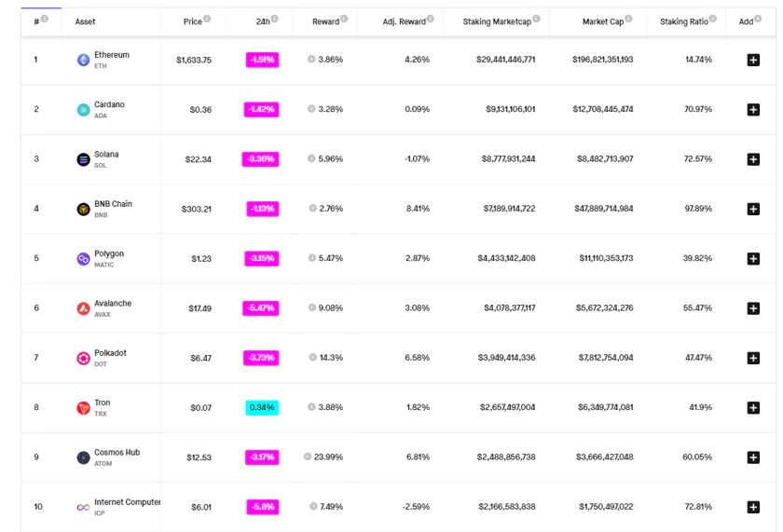Click the -5.47% change badge for Avalanche
The height and width of the screenshot is (532, 783).
point(261,307)
